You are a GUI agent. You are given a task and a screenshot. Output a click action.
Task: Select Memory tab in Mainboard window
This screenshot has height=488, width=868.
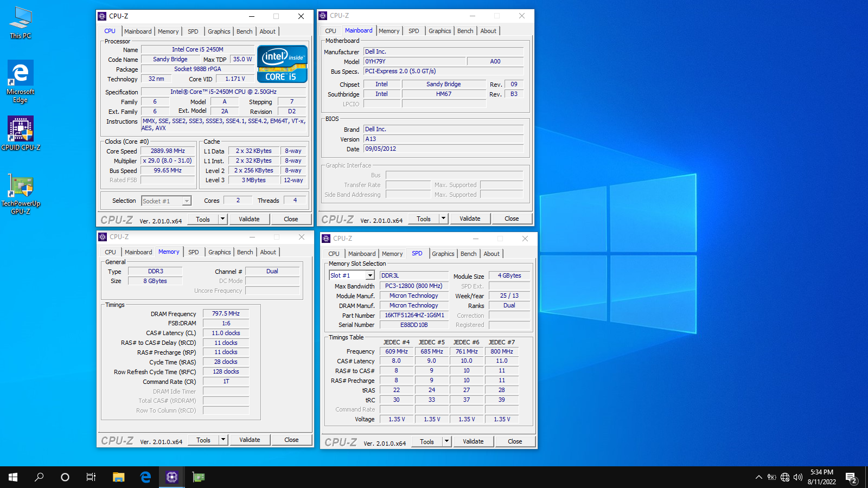tap(389, 31)
